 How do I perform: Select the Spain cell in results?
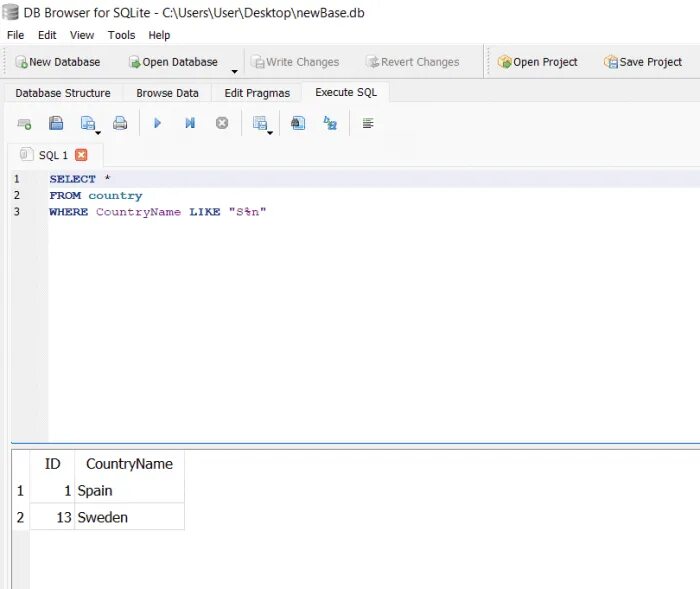tap(129, 490)
